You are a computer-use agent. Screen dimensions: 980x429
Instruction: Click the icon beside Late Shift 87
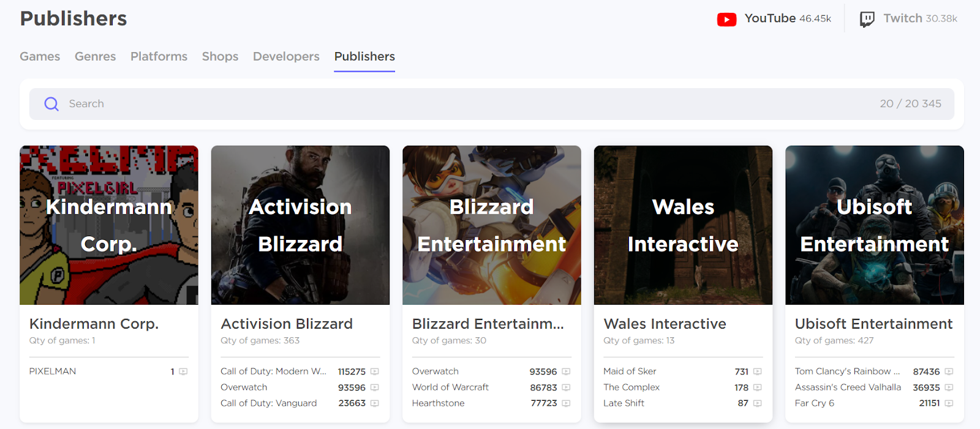[x=758, y=403]
